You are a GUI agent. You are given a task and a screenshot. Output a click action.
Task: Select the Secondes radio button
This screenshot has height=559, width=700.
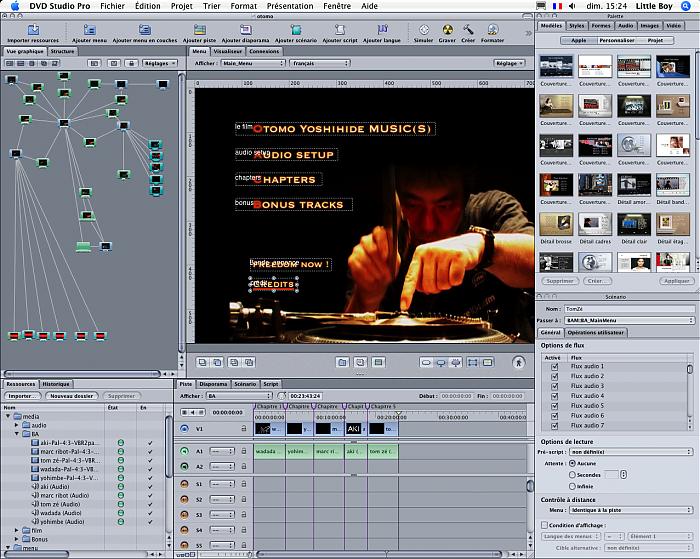tap(572, 475)
